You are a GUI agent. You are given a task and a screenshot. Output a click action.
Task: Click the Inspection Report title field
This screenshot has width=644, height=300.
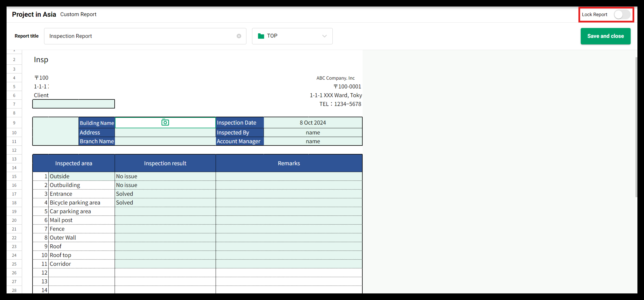140,36
